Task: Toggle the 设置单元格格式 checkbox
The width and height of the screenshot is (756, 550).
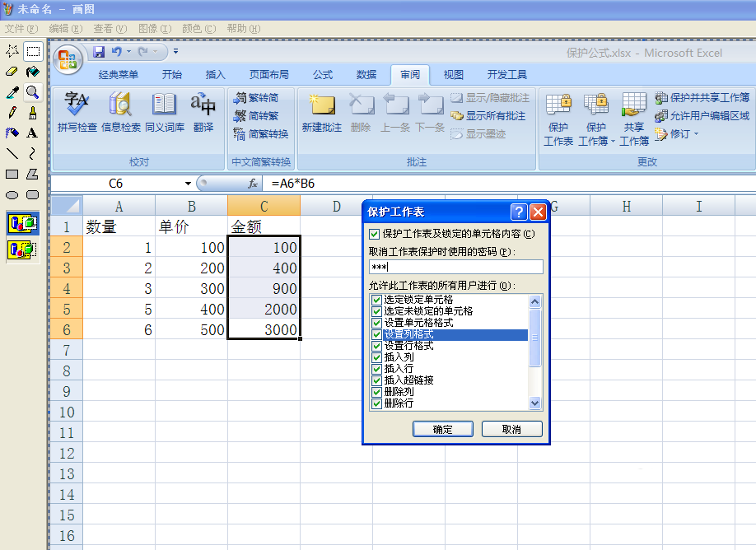Action: click(377, 323)
